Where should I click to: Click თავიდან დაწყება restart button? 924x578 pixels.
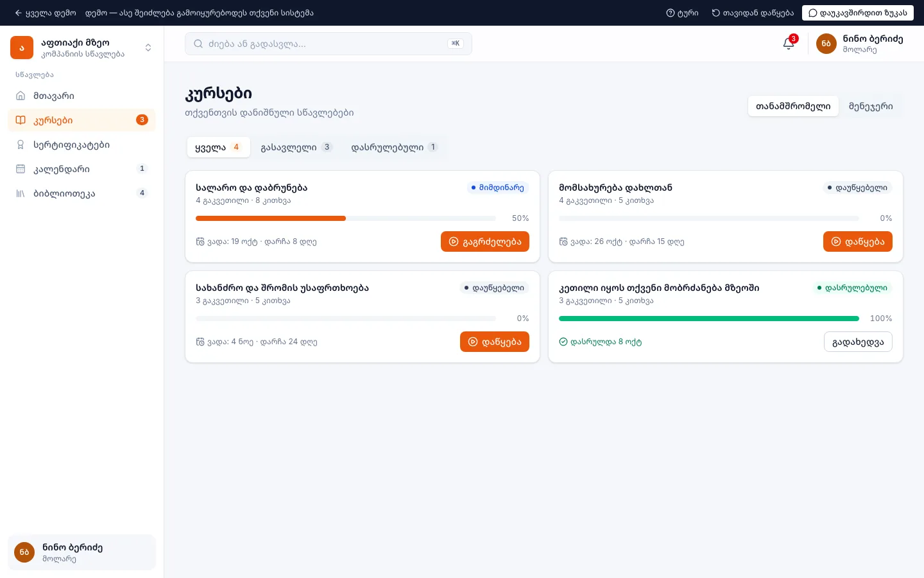coord(753,13)
